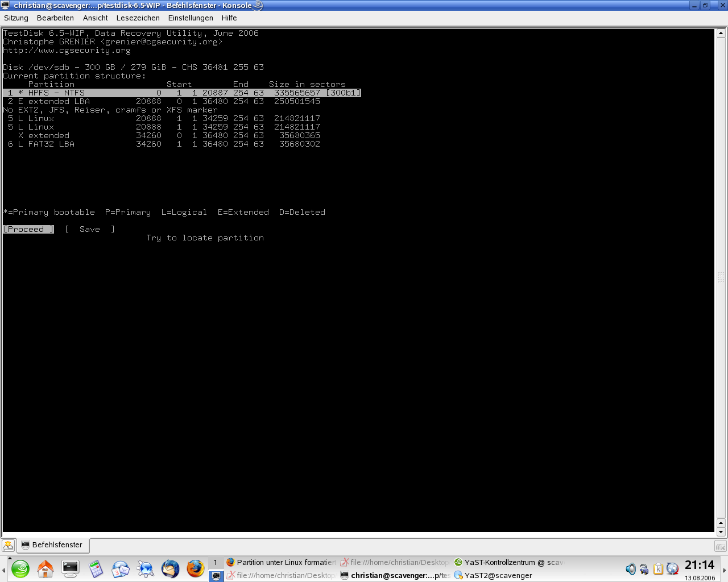
Task: Open the Einstellungen menu
Action: click(191, 18)
